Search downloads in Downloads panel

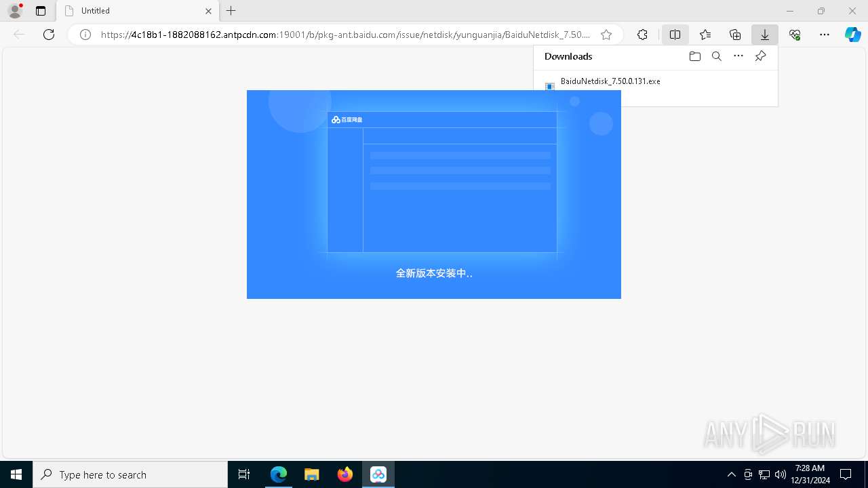[717, 56]
